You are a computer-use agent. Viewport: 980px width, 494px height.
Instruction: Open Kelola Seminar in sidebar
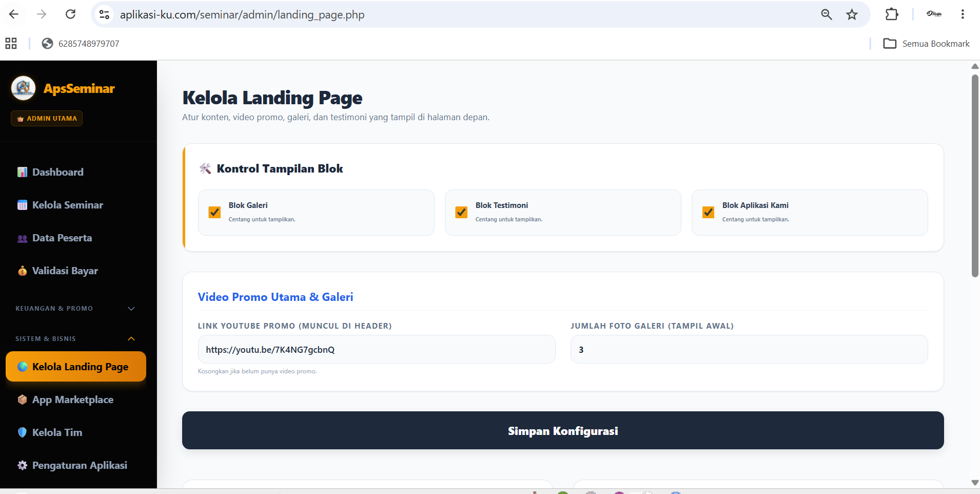coord(76,205)
